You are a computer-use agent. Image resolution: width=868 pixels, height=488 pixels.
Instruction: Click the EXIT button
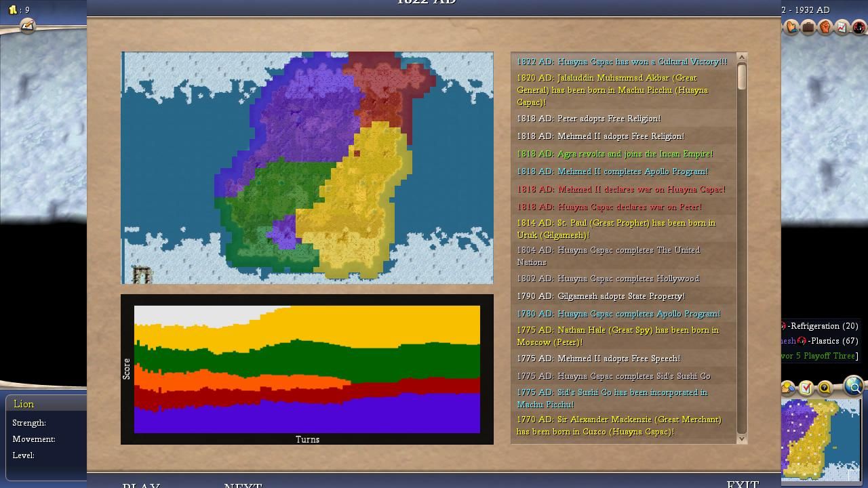click(x=743, y=484)
